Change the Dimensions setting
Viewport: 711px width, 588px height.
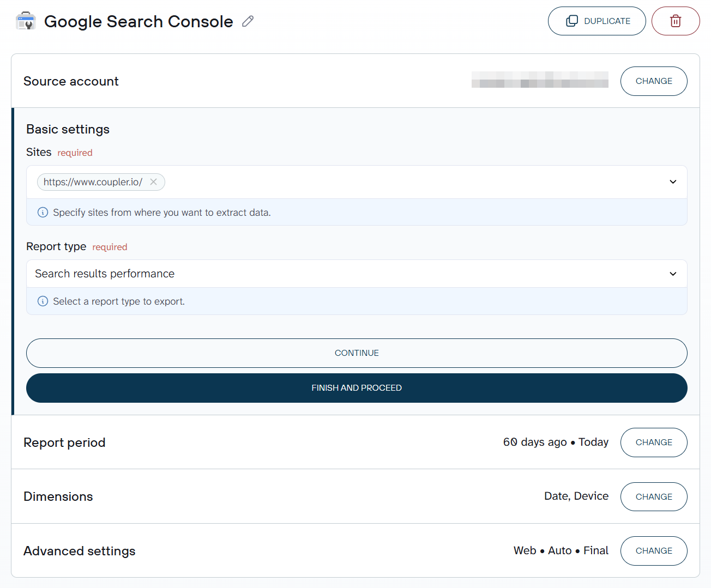pos(654,497)
